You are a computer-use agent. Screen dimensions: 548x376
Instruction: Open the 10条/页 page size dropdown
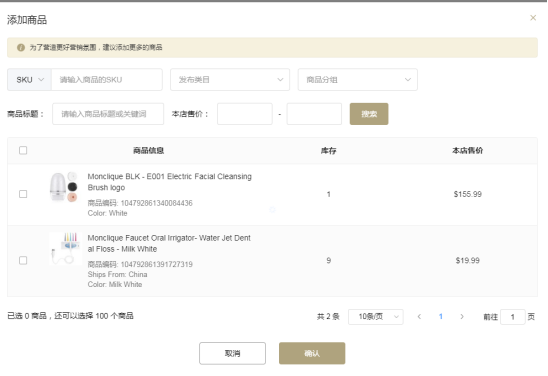click(376, 317)
